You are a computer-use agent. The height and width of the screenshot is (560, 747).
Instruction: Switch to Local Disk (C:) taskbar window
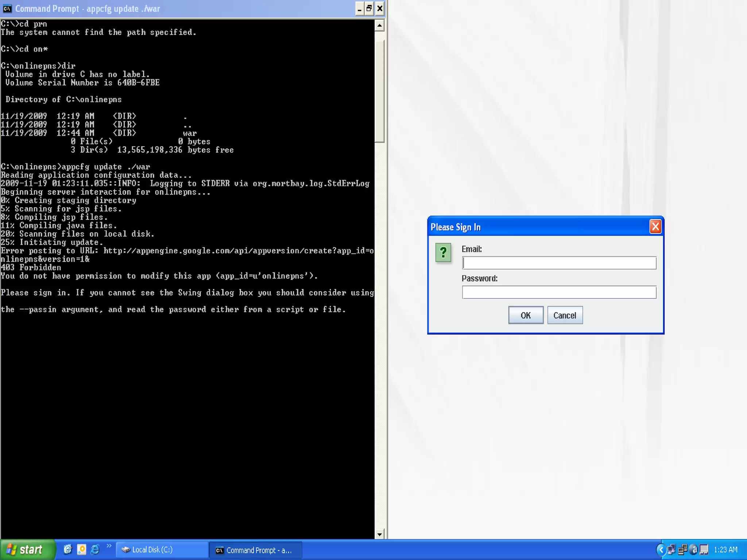pos(162,550)
